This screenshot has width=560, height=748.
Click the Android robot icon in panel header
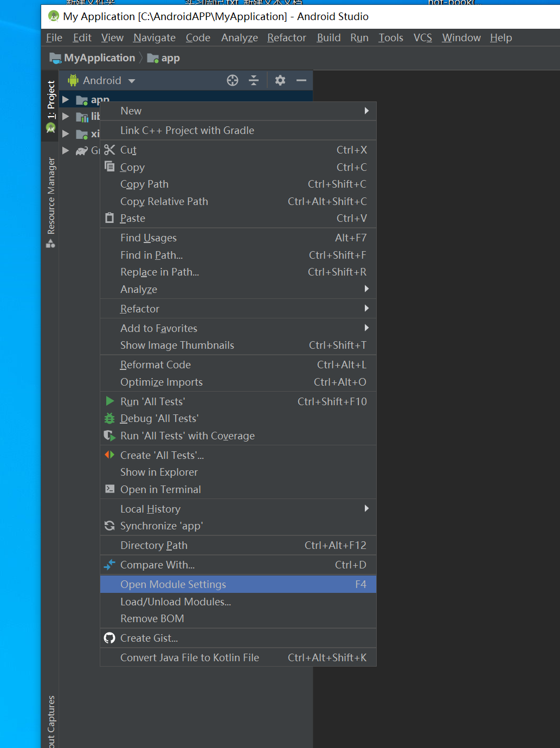[x=73, y=80]
